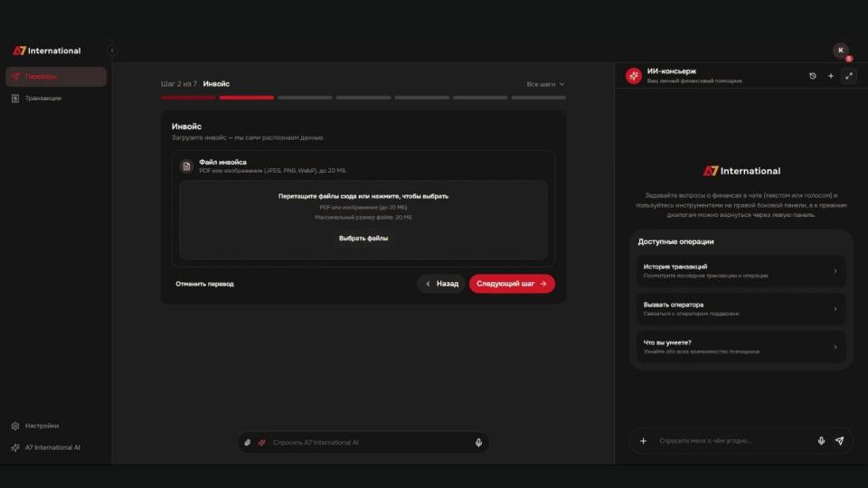Screen dimensions: 868x488
Task: Open Вызвать оператора operation
Action: click(741, 309)
